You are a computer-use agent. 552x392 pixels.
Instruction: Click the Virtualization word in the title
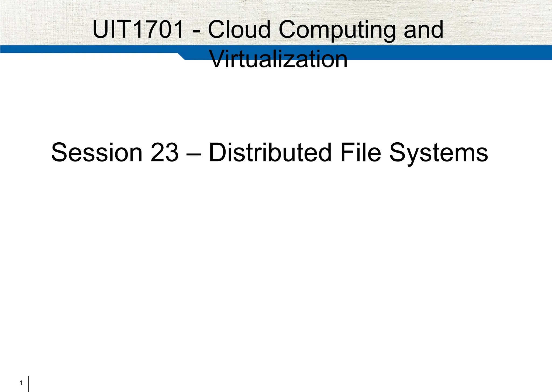click(x=278, y=59)
